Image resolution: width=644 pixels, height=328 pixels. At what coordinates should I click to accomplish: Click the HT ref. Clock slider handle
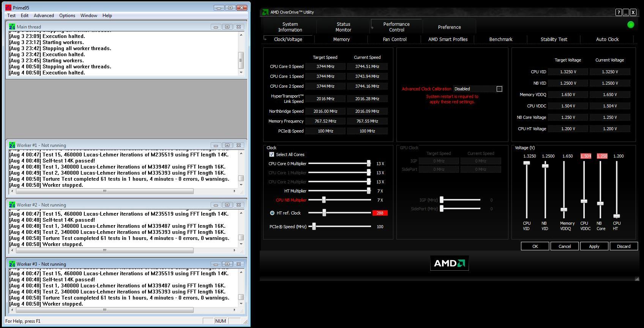[x=324, y=213]
